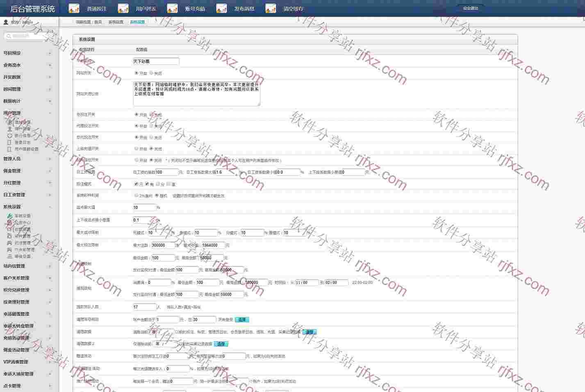This screenshot has height=392, width=585.
Task: Click the 银行信息 sidebar icon
Action: 9,136
